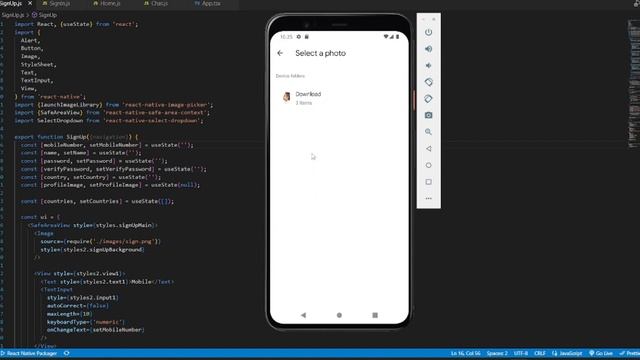Select the SignUp.js editor tab
This screenshot has height=360, width=640.
11,3
